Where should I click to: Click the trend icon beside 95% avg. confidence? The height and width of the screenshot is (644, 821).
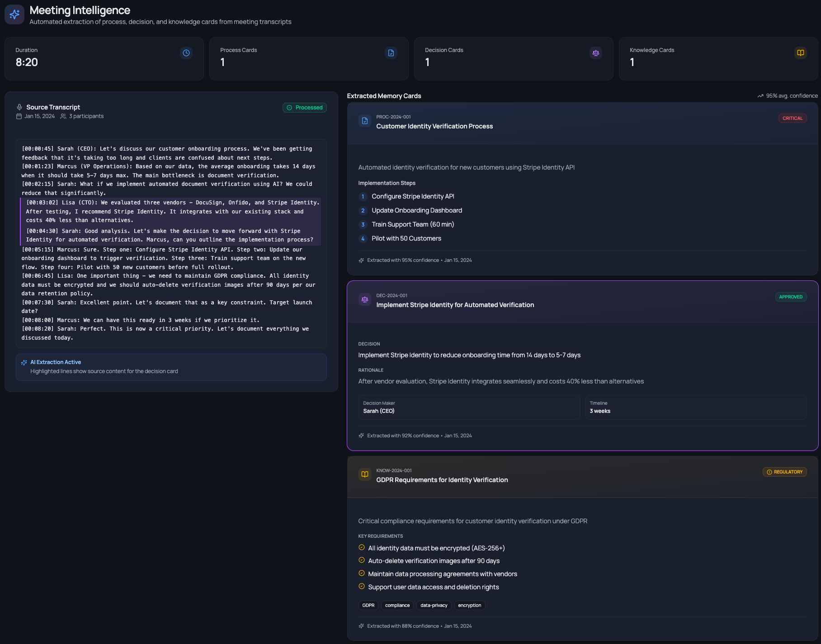pos(760,96)
